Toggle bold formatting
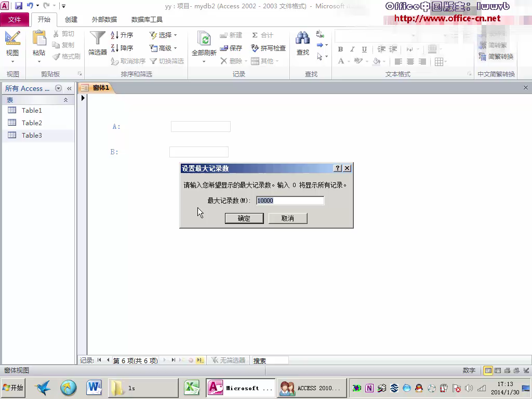Image resolution: width=532 pixels, height=399 pixels. 340,49
